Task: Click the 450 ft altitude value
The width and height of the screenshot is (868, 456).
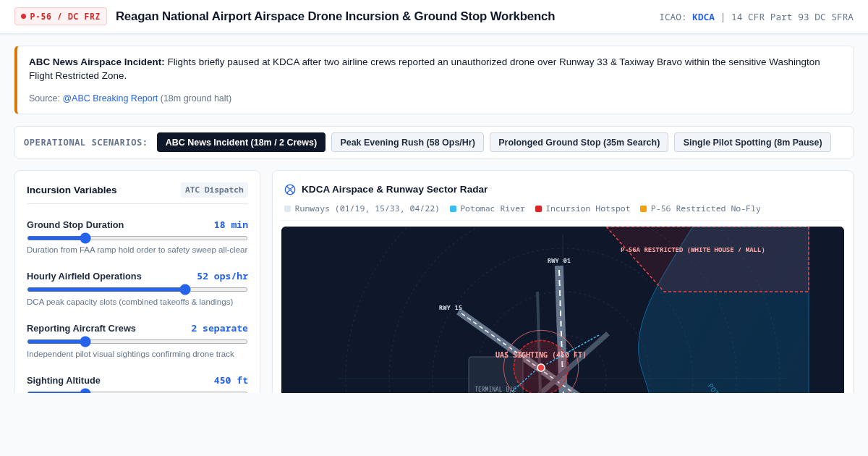Action: (x=231, y=381)
